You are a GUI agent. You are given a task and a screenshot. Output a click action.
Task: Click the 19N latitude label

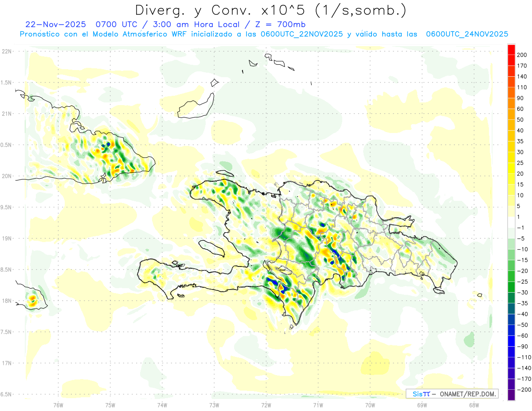[x=6, y=239]
